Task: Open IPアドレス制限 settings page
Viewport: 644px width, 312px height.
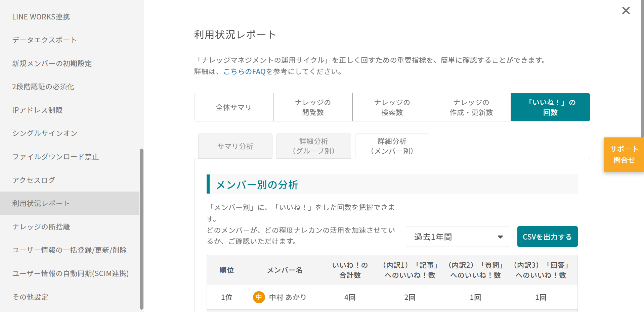Action: 37,110
